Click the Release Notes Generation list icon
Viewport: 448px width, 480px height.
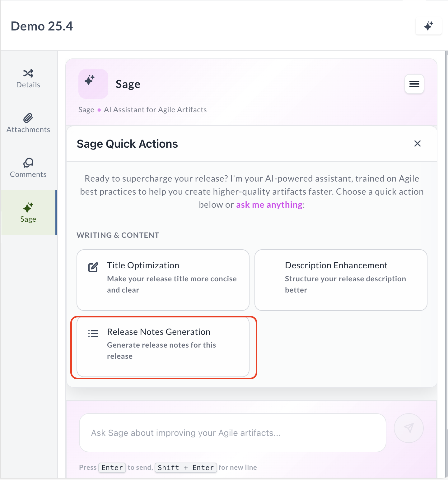point(93,333)
